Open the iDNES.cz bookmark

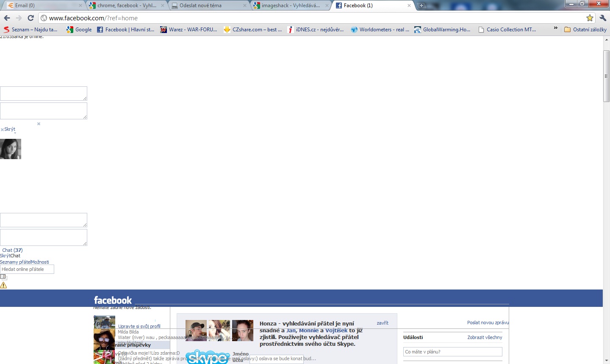tap(316, 30)
